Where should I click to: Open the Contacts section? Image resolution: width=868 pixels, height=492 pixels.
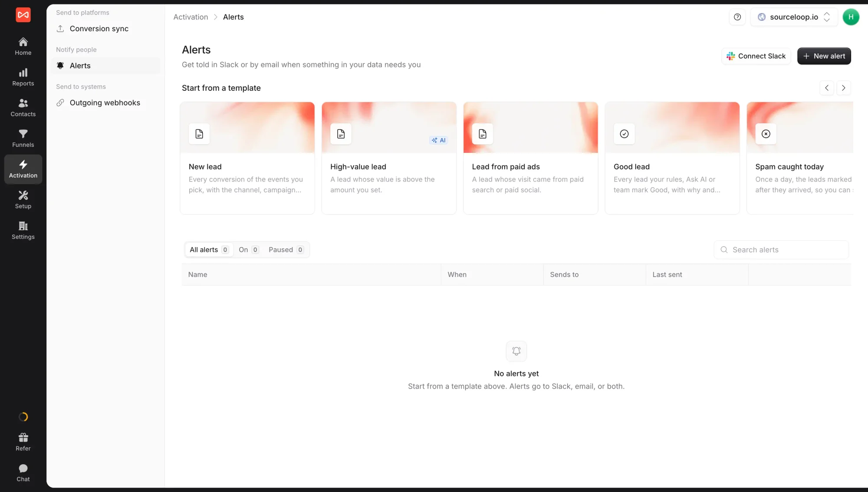(x=23, y=108)
